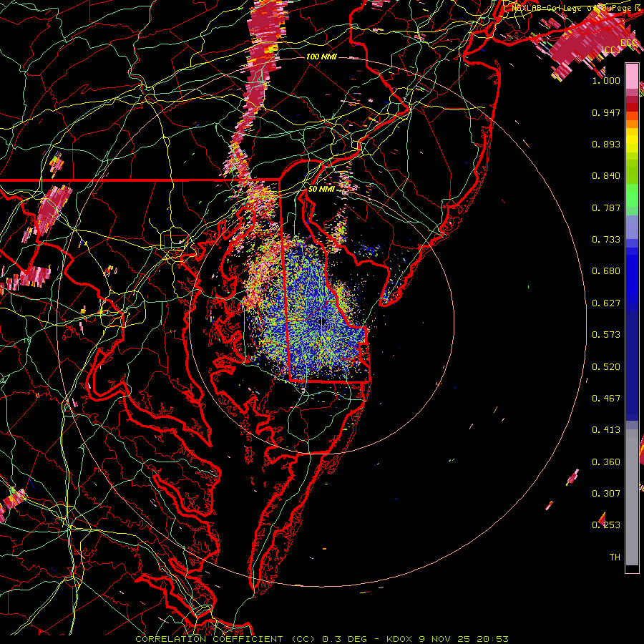Select the 0.307 scale value

pos(606,494)
